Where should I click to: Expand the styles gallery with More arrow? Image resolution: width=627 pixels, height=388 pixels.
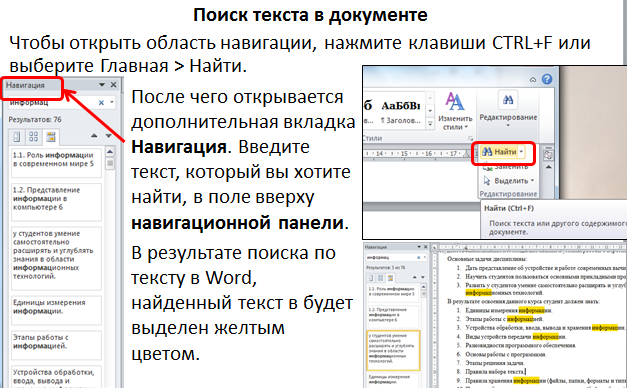(430, 124)
